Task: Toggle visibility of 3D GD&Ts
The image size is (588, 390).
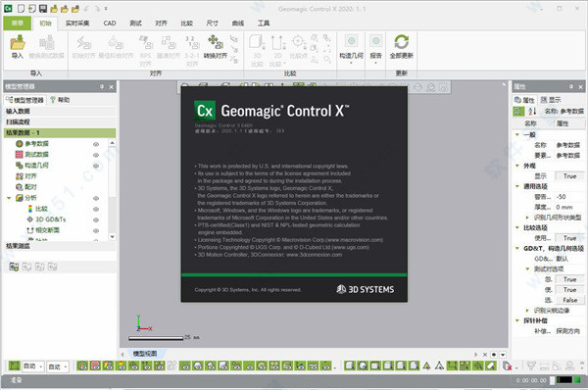Action: (x=96, y=219)
